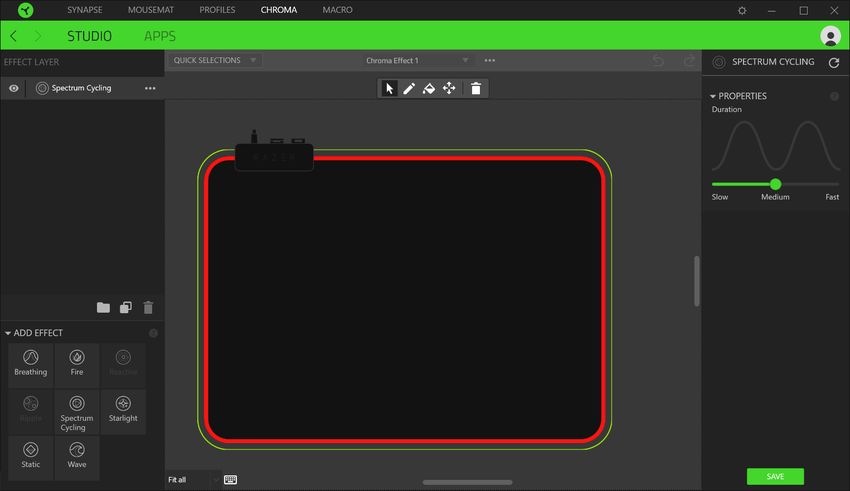Screen dimensions: 850x491
Task: Open the settings gear
Action: tap(742, 10)
